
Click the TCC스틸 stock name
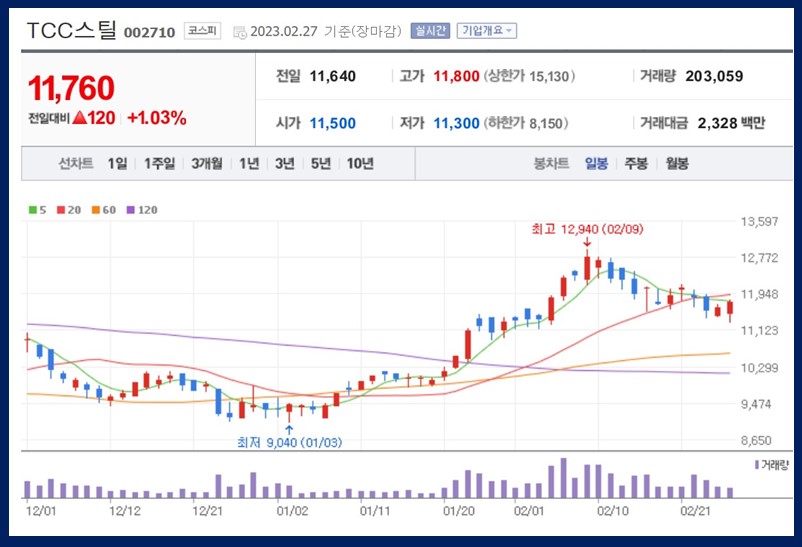72,31
